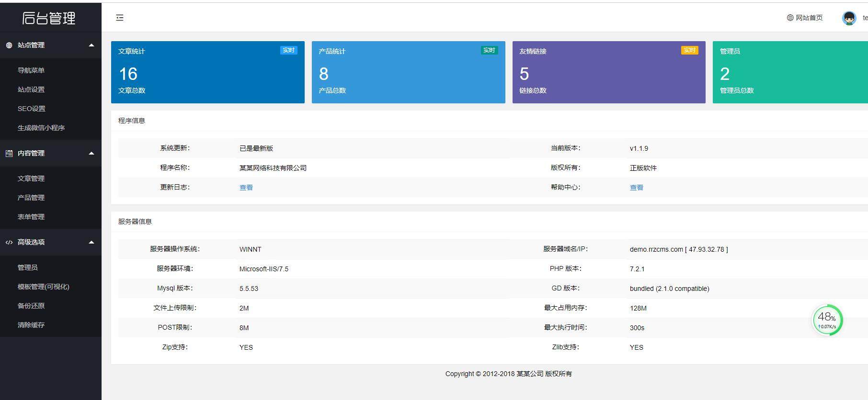Click the 后台管理 logo title
Screen dimensions: 868x400
pos(49,18)
